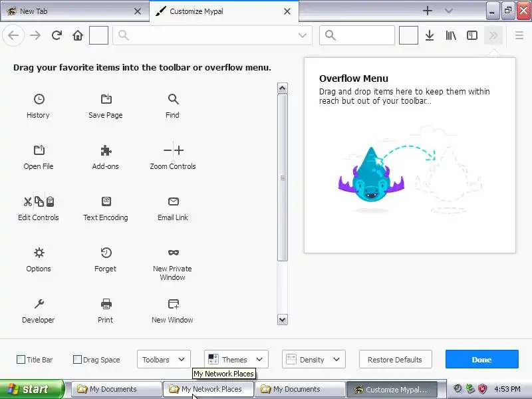The image size is (532, 399).
Task: Open the Themes dropdown
Action: (236, 359)
